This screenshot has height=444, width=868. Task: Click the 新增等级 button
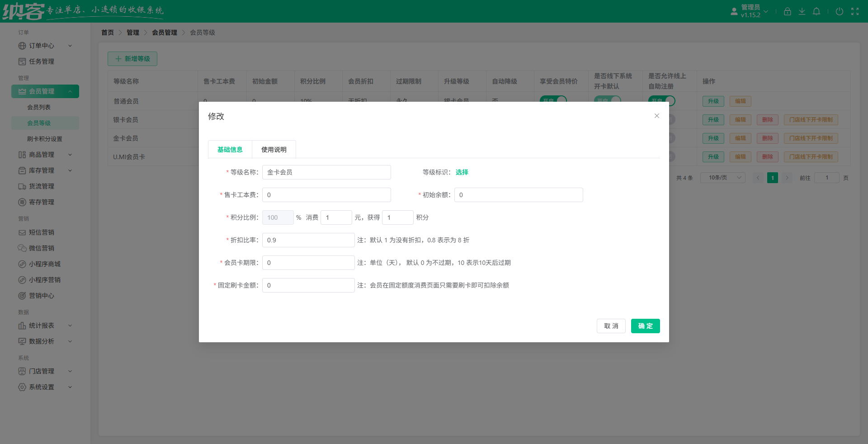pos(132,59)
